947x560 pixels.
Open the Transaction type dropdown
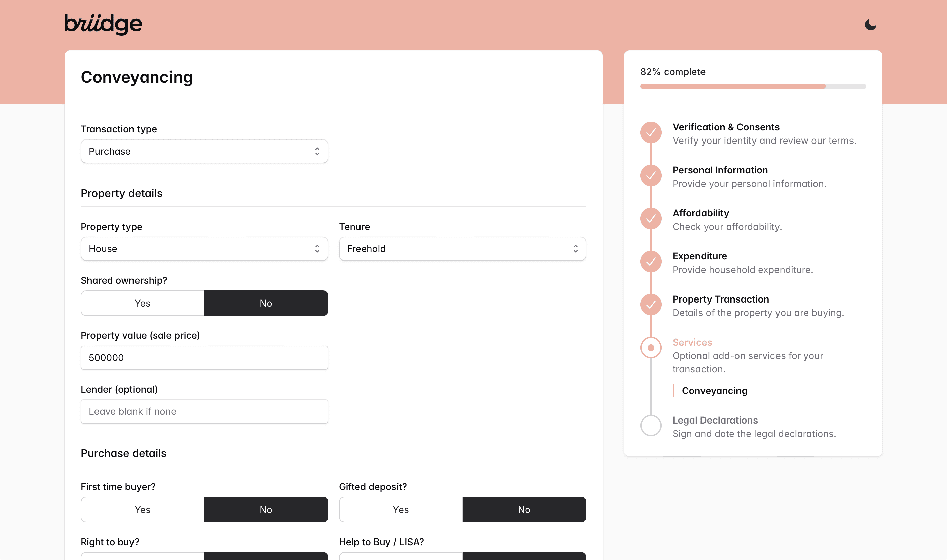tap(204, 151)
